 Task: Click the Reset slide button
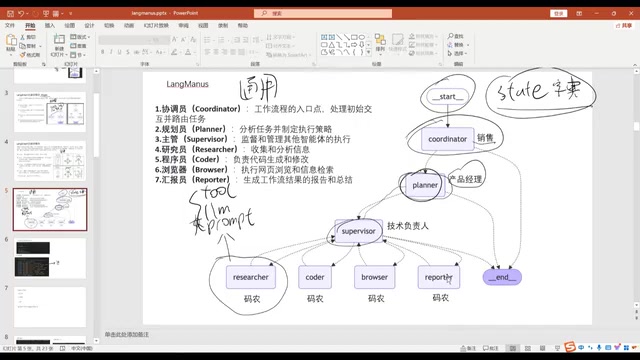pyautogui.click(x=78, y=46)
